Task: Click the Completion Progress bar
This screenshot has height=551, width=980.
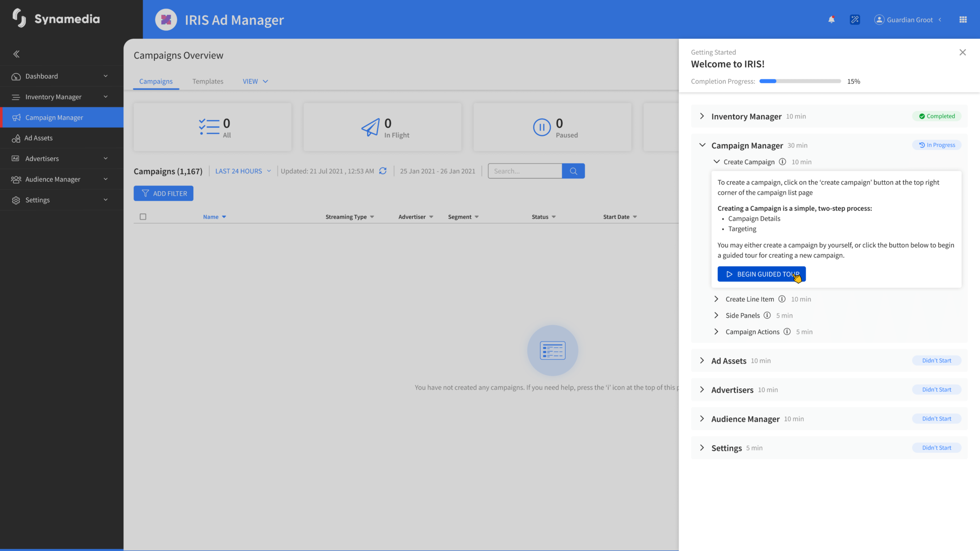Action: pos(800,81)
